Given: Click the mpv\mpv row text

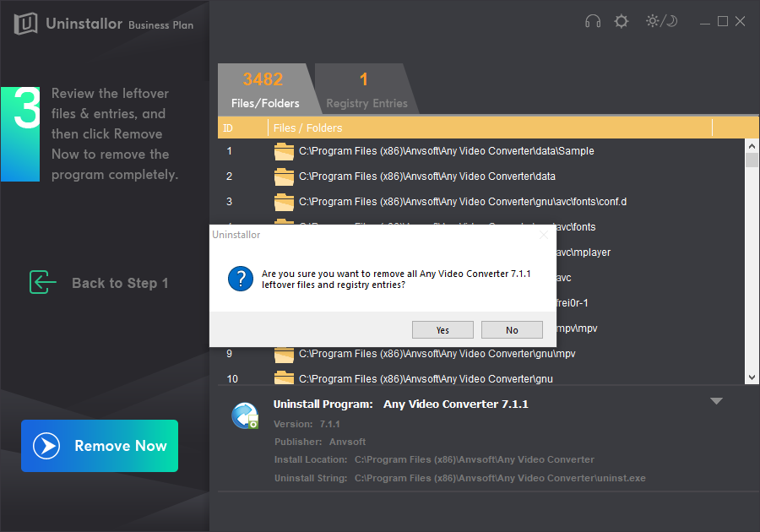Looking at the screenshot, I should click(x=577, y=328).
